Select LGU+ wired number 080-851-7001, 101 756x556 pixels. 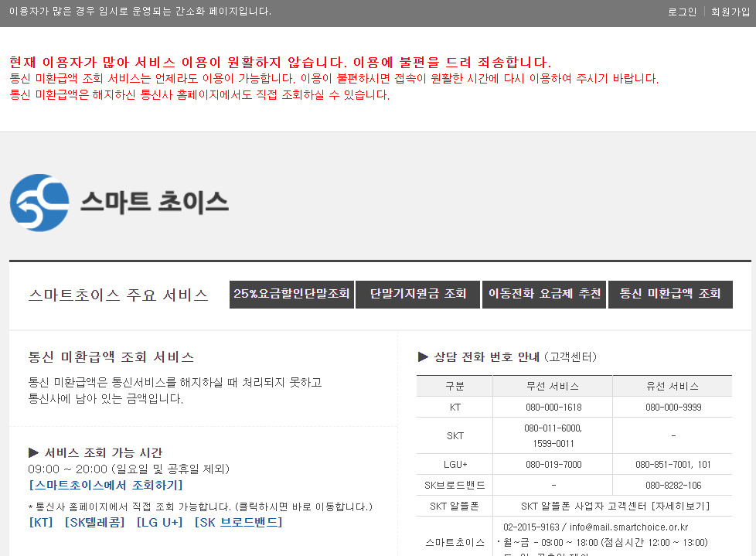(673, 465)
